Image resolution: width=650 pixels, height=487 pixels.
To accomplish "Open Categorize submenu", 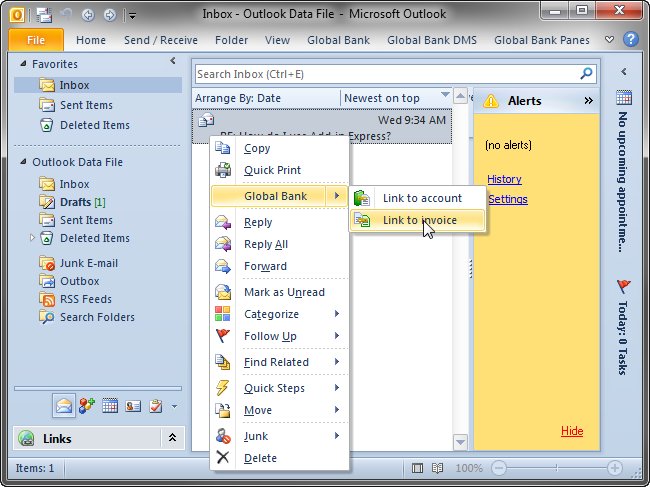I will (279, 314).
